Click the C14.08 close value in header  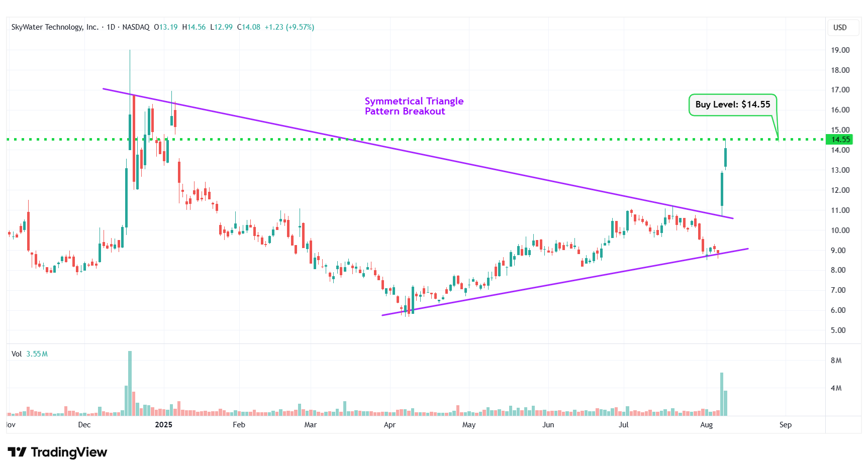249,27
